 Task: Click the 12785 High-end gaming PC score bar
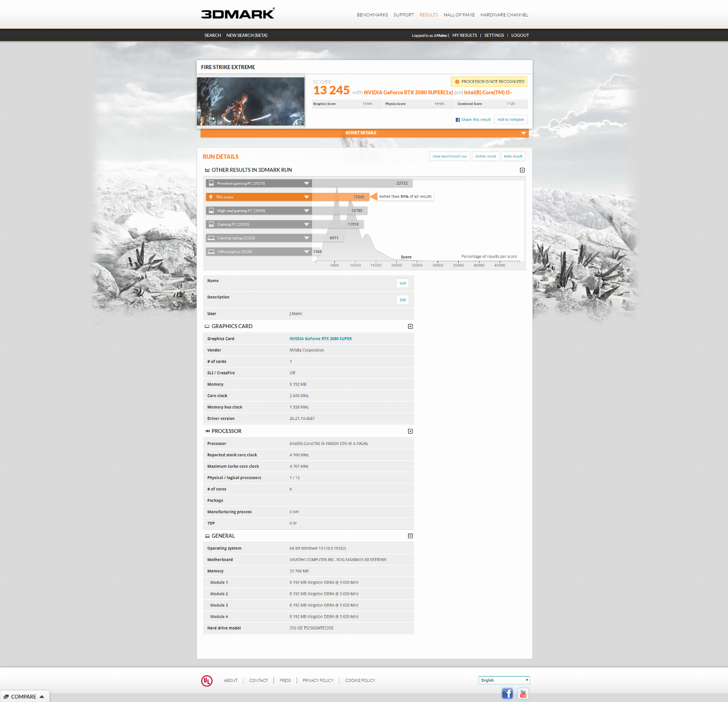pos(339,211)
